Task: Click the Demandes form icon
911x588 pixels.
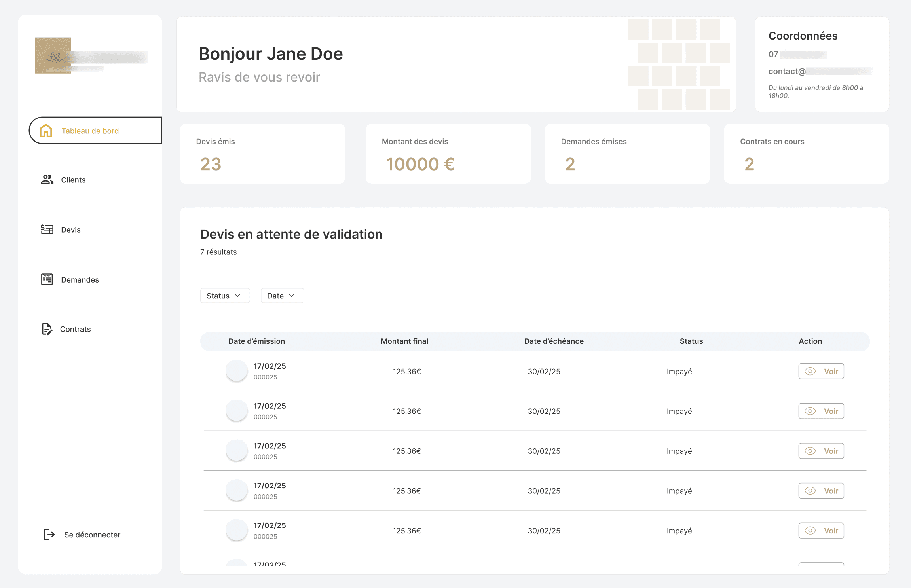Action: (47, 279)
